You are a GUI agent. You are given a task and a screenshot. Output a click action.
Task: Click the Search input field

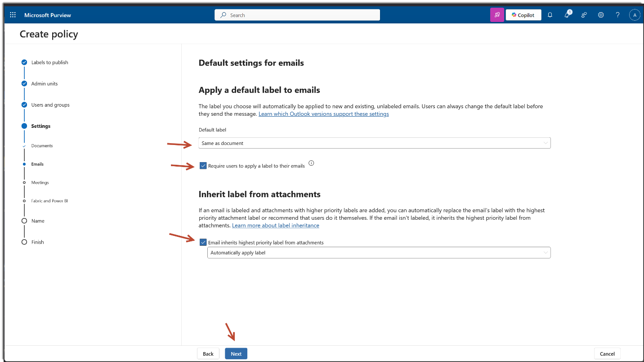point(297,15)
